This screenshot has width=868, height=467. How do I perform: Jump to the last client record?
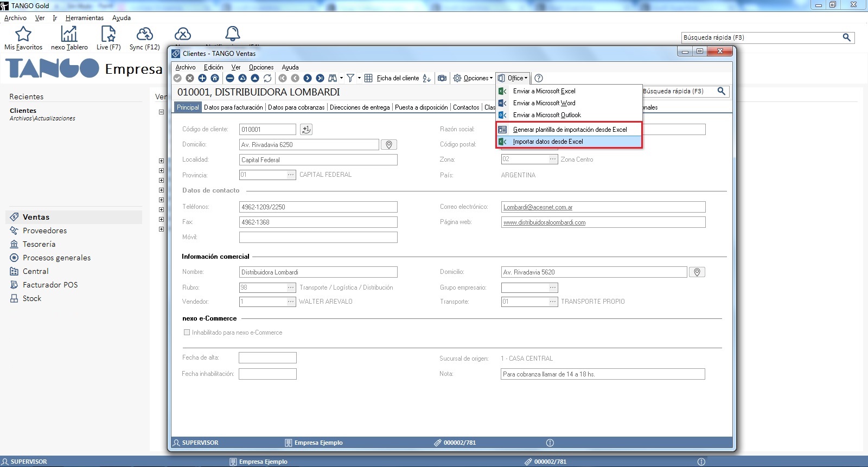coord(320,78)
